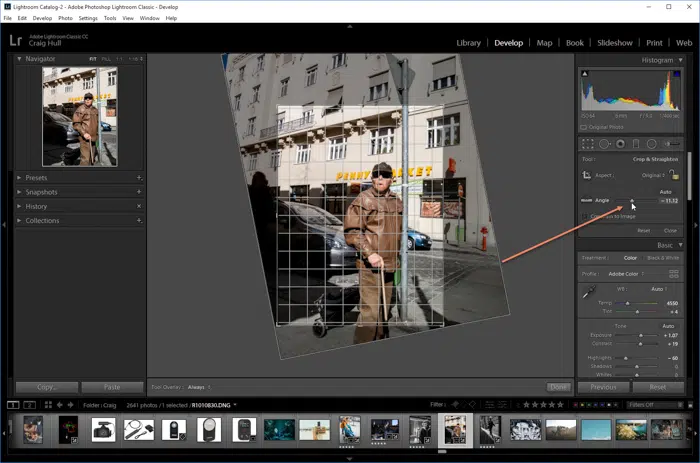This screenshot has height=463, width=700.
Task: Filter photos by flagged status icon
Action: click(x=455, y=405)
